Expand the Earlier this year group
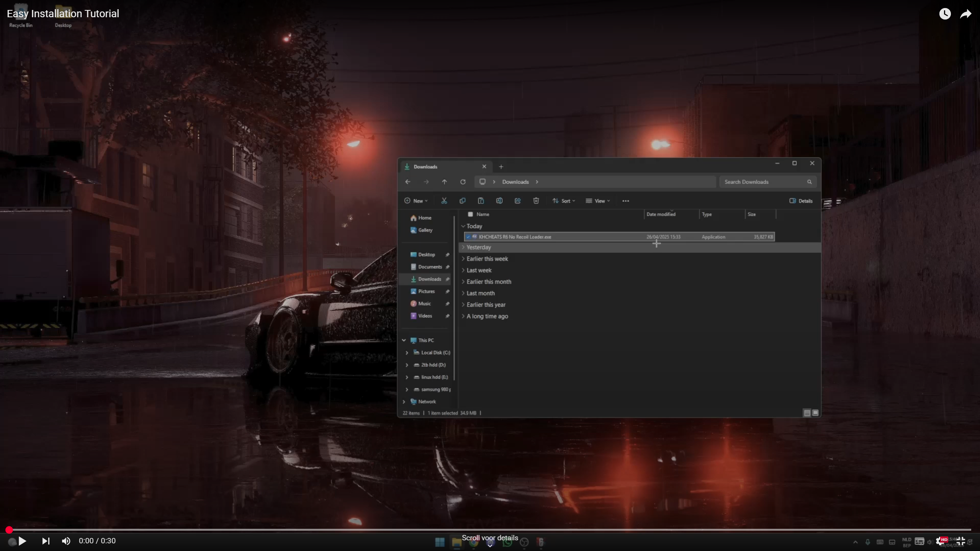This screenshot has width=980, height=551. click(x=463, y=305)
